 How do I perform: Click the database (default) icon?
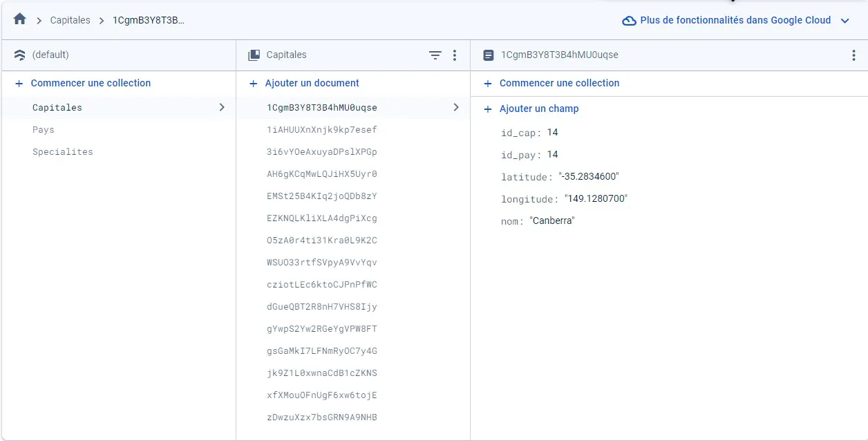19,55
